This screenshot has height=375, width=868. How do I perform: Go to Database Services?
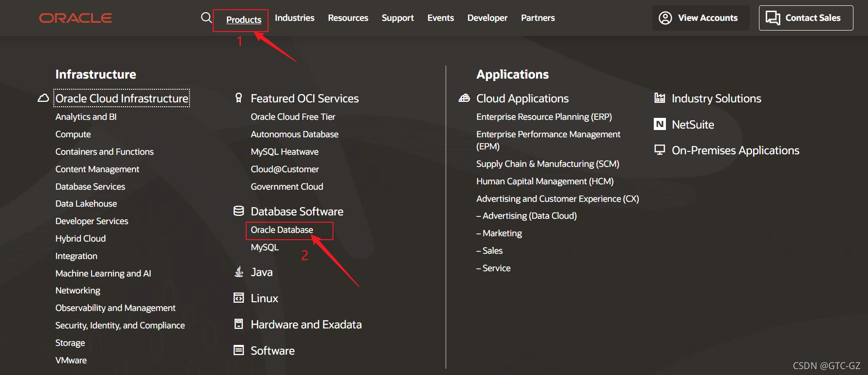coord(90,187)
